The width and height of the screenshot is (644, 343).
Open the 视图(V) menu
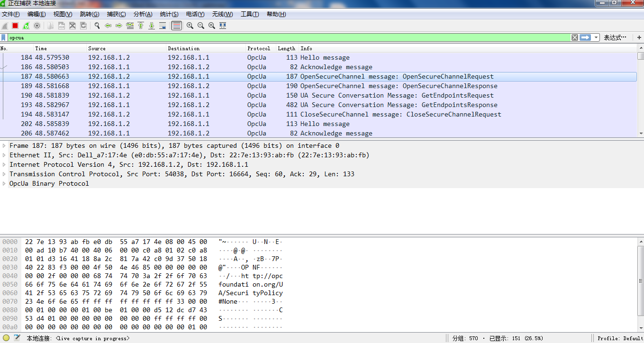click(63, 14)
